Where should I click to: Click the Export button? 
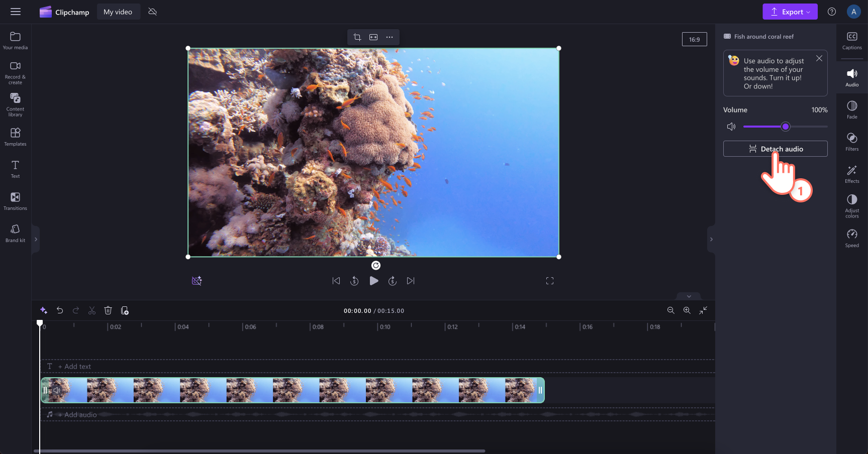coord(790,12)
